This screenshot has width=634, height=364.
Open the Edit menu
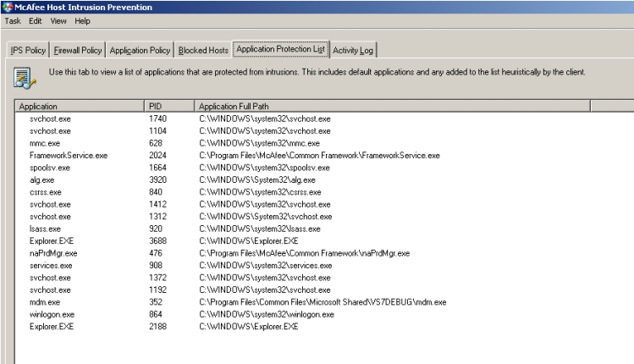point(36,21)
